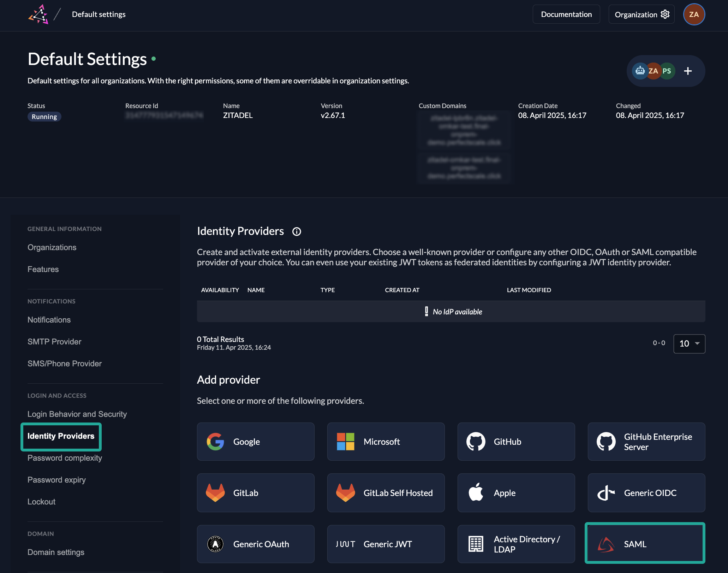Add Microsoft provider by its label
Viewport: 728px width, 573px height.
click(x=382, y=442)
